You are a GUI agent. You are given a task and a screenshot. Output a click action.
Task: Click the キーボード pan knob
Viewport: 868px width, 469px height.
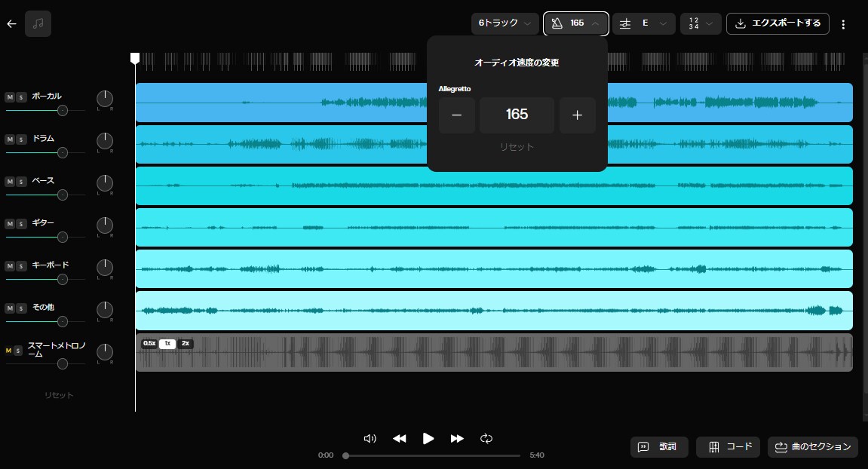[x=105, y=268]
